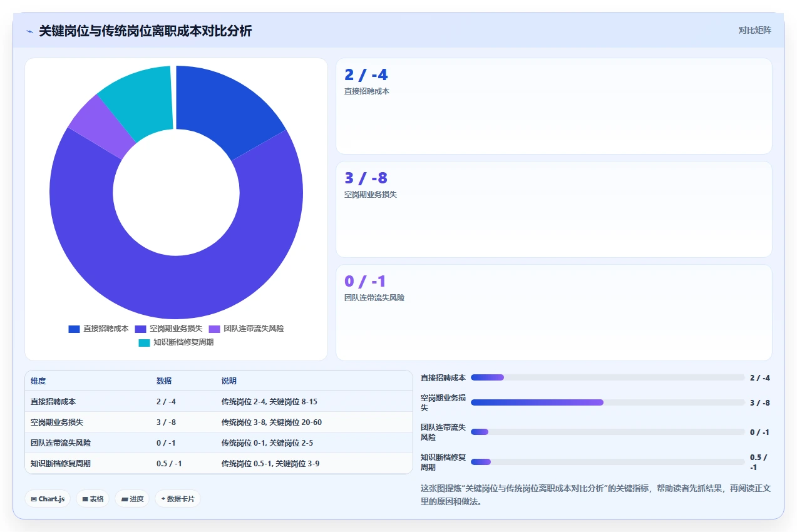Click the table cell 0.5 / -1
Viewport: 797px width, 532px height.
coord(169,464)
